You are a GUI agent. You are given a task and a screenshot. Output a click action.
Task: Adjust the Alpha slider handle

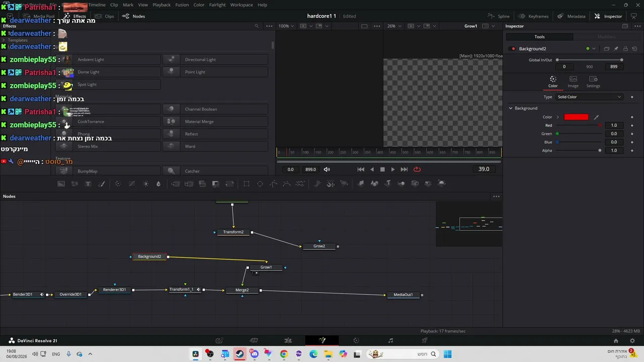point(600,150)
